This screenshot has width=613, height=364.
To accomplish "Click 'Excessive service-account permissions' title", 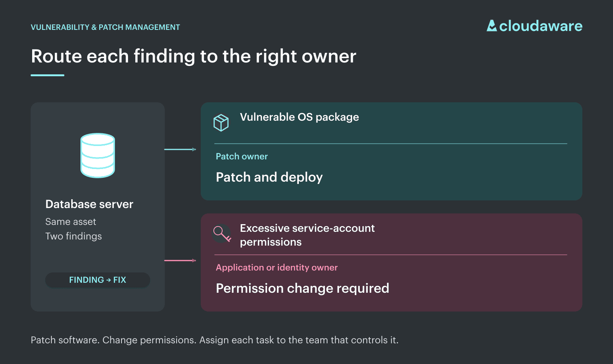I will 307,235.
